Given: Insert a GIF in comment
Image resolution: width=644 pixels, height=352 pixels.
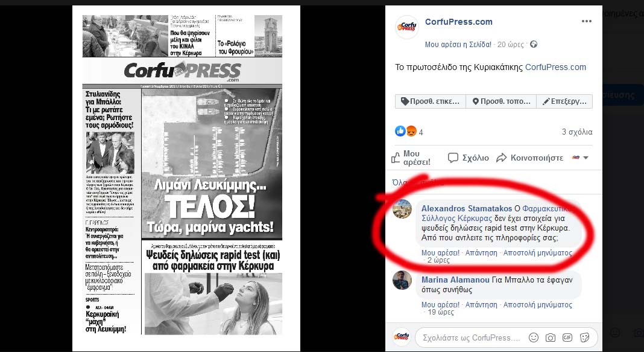Looking at the screenshot, I should pyautogui.click(x=567, y=338).
